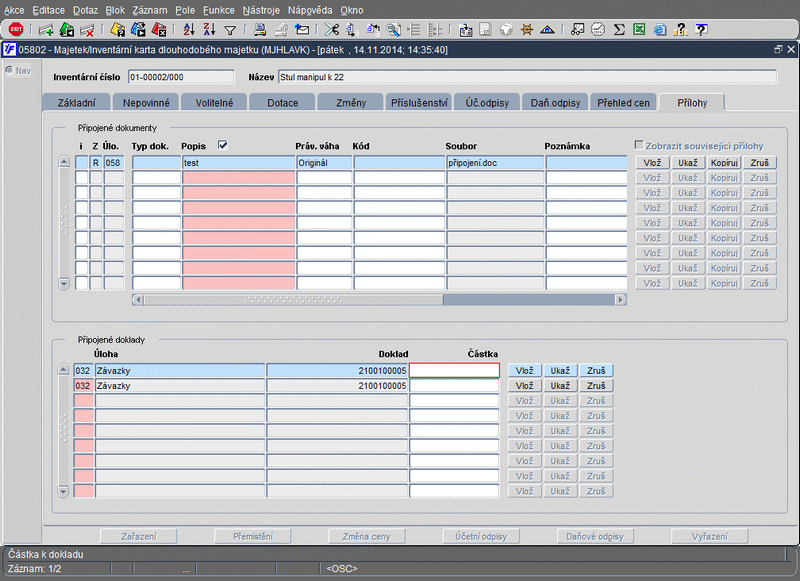The image size is (800, 581).
Task: Enable Zobrazit související přílohy checkbox
Action: 640,146
